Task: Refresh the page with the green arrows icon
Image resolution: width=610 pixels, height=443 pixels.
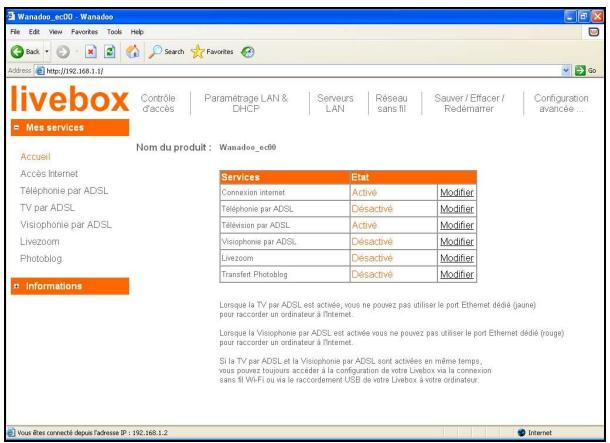Action: pos(110,51)
